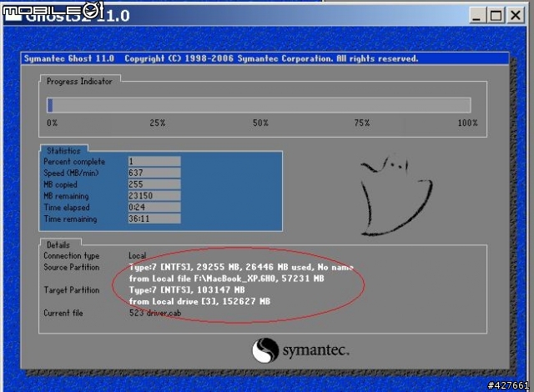534x392 pixels.
Task: Click the Speed value 637
Action: [154, 173]
